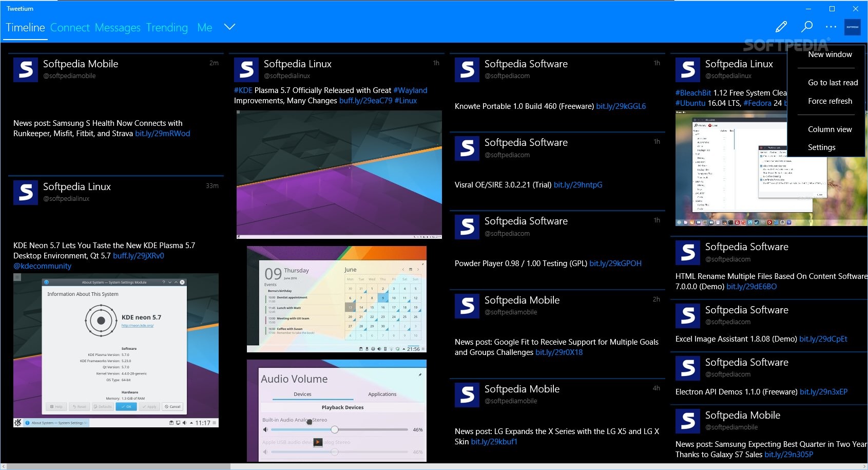Open search with the magnifier icon
The height and width of the screenshot is (470, 868).
pyautogui.click(x=807, y=27)
